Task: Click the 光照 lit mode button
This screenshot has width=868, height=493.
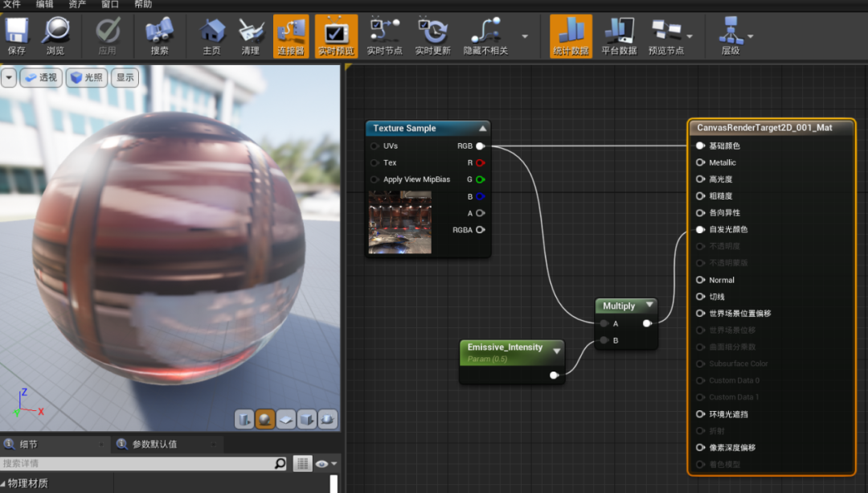Action: click(87, 77)
